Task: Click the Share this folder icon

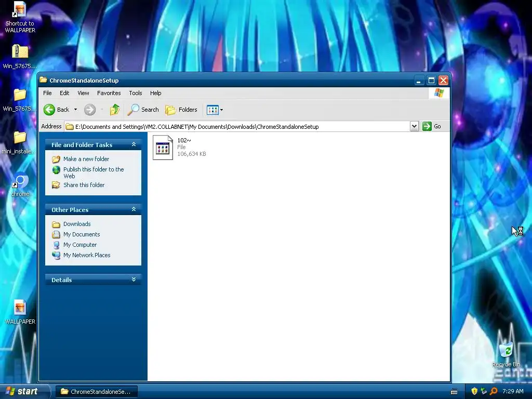Action: point(56,185)
